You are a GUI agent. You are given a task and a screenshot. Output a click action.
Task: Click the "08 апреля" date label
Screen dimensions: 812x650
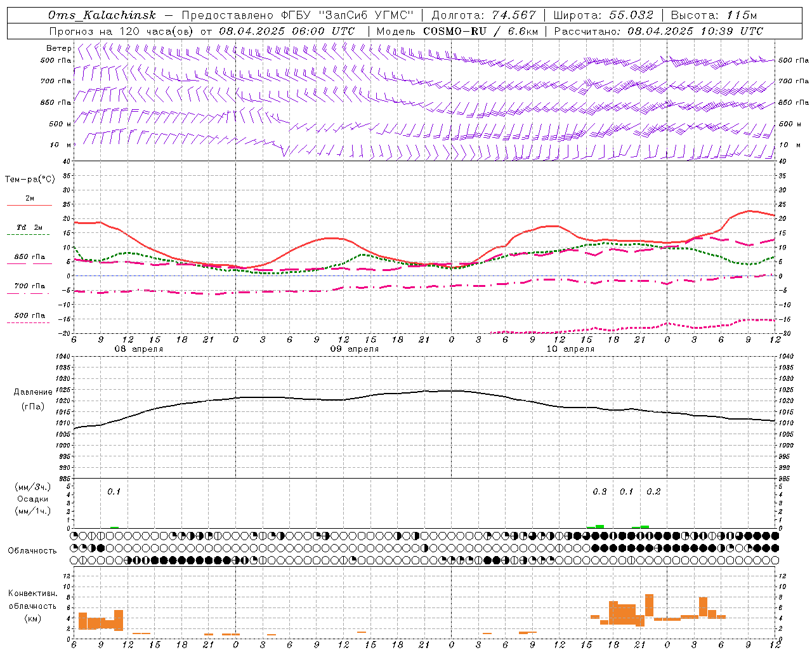138,349
